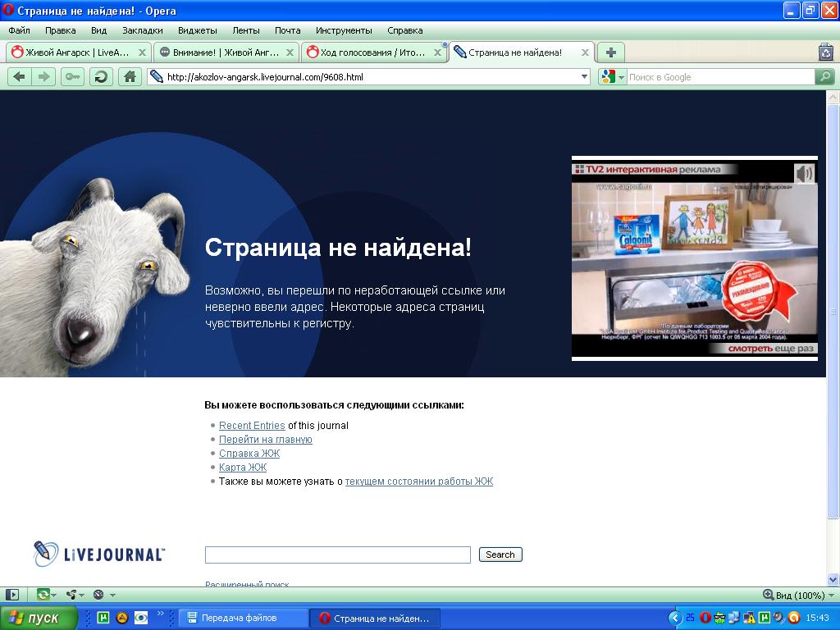Click the Reload page button
The height and width of the screenshot is (630, 840).
[100, 77]
